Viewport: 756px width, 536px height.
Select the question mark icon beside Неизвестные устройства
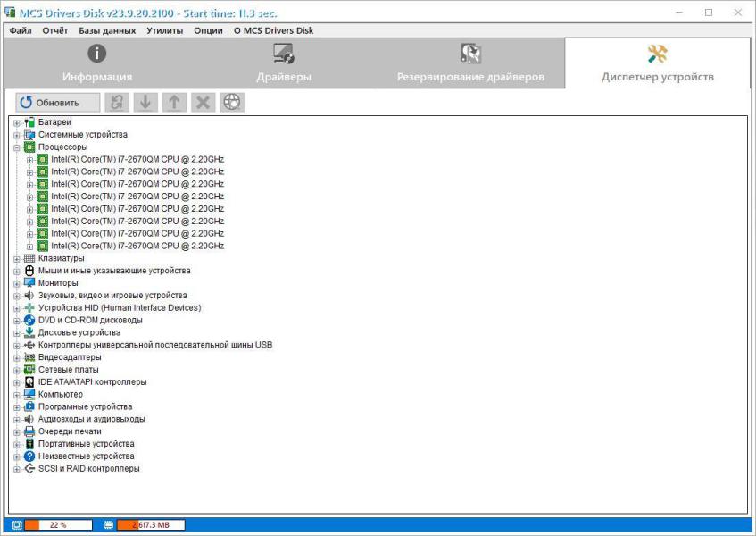pyautogui.click(x=29, y=456)
